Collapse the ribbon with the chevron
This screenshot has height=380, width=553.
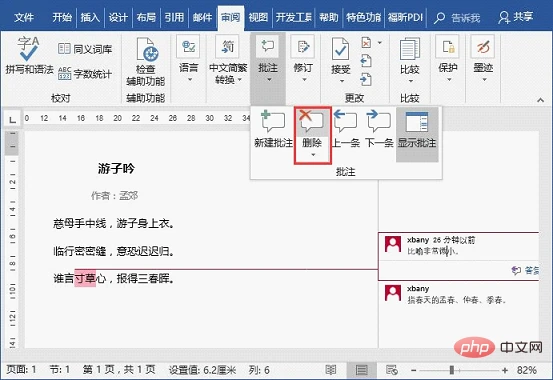pyautogui.click(x=540, y=100)
